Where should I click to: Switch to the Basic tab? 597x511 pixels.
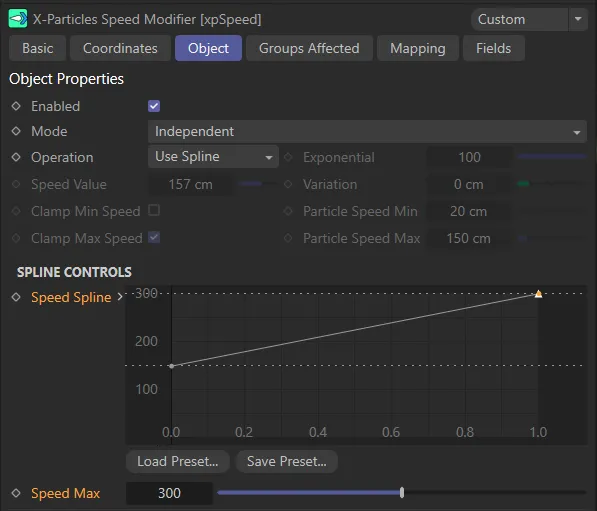38,48
